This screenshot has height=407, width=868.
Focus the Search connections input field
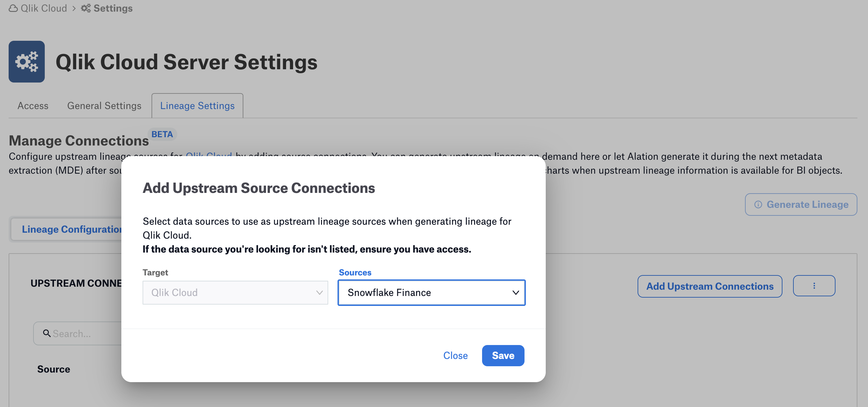pyautogui.click(x=78, y=333)
